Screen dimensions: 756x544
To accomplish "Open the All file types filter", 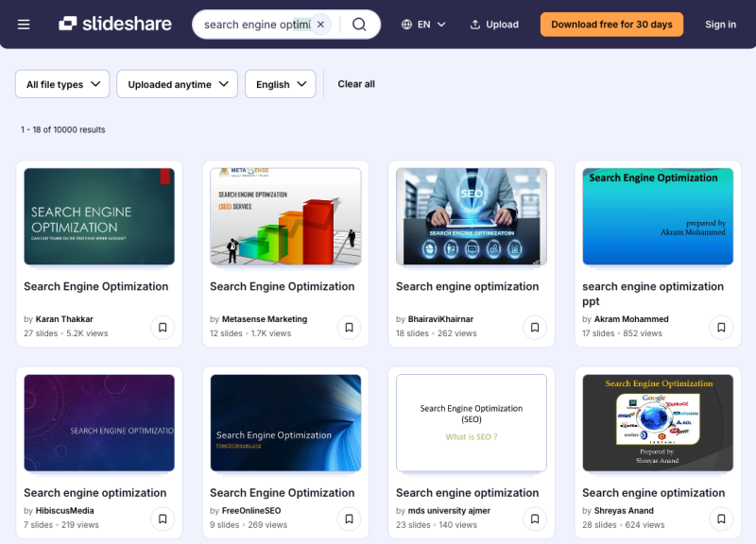I will 61,84.
